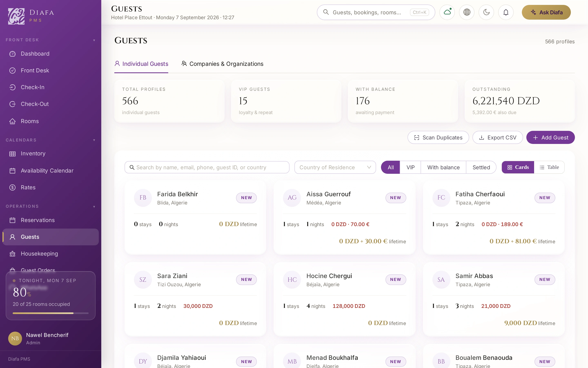Go to Front Desk in sidebar
The image size is (588, 368).
(51, 70)
